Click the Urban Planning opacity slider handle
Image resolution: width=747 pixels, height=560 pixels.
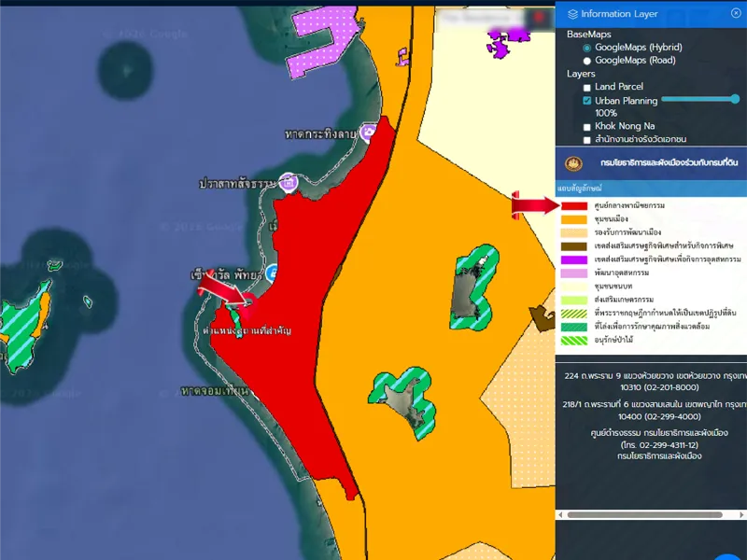tap(735, 99)
